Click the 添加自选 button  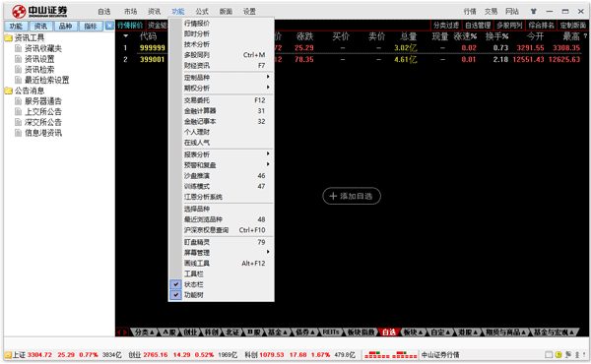(x=352, y=196)
